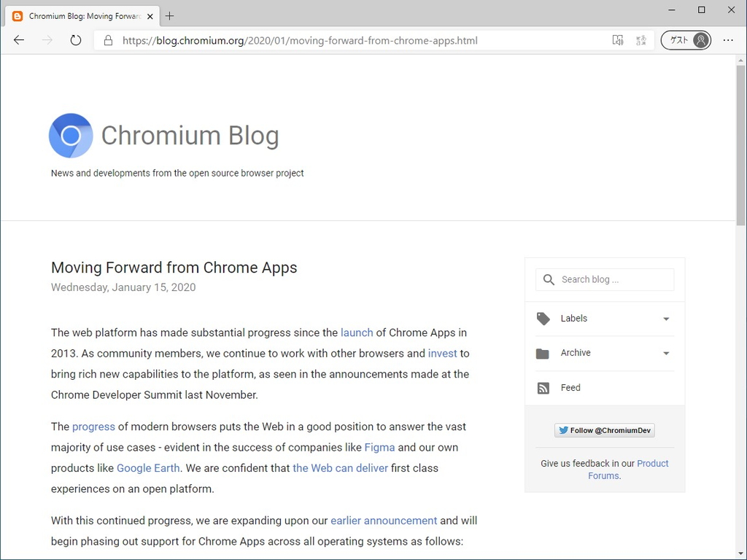Screen dimensions: 747x560
Task: Expand the Archive section
Action: [665, 353]
